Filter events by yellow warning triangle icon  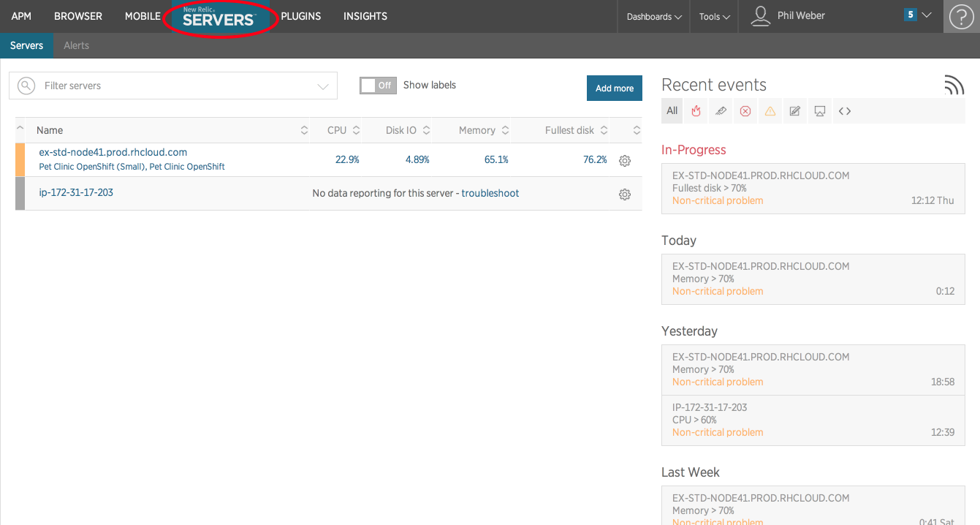pos(770,111)
